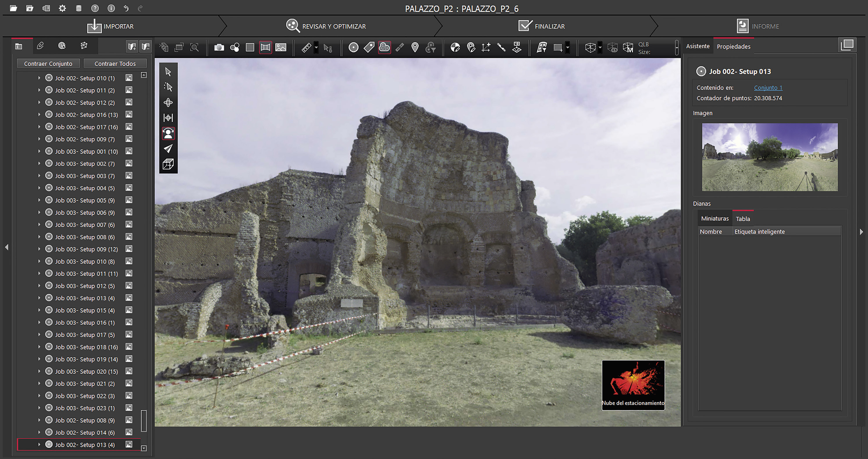
Task: Open the dropdown arrow next to ruler tool
Action: coord(316,47)
